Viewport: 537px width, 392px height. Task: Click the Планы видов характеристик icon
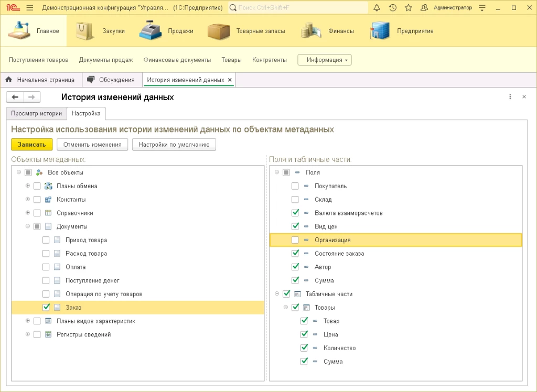tap(48, 321)
